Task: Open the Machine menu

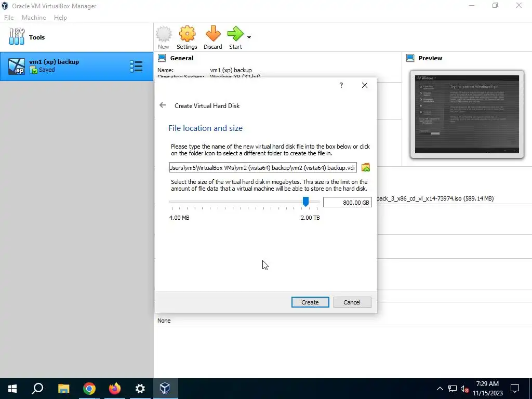Action: pos(34,18)
